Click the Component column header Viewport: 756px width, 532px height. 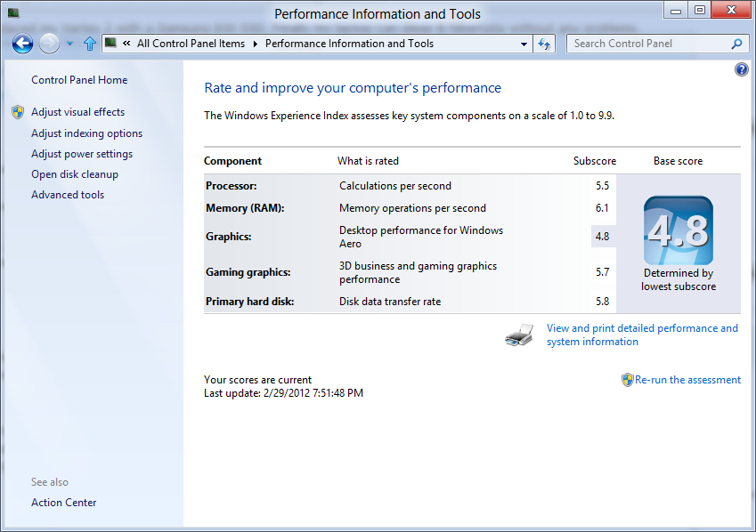coord(233,161)
